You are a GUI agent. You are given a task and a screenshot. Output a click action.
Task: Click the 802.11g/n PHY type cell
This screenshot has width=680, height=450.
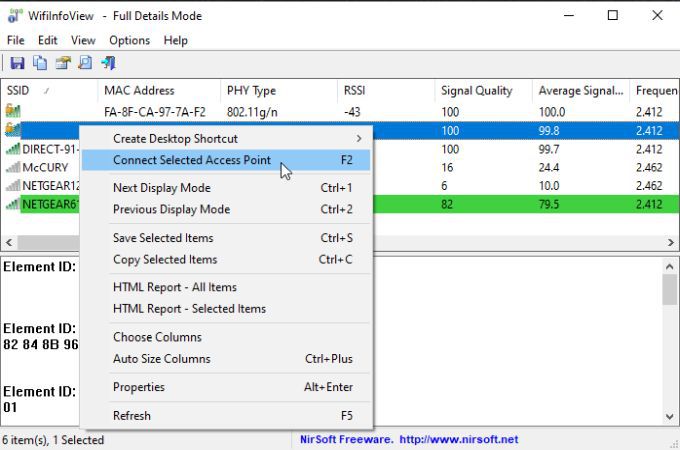coord(252,112)
